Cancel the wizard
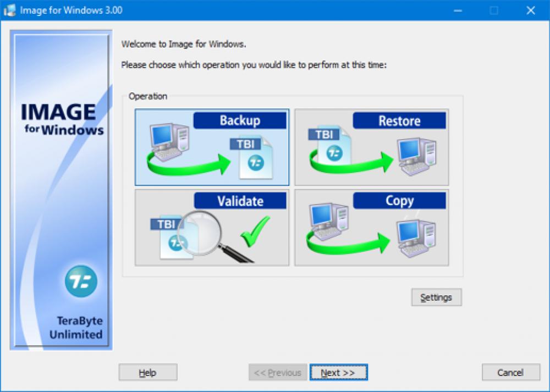The width and height of the screenshot is (550, 392). (510, 372)
